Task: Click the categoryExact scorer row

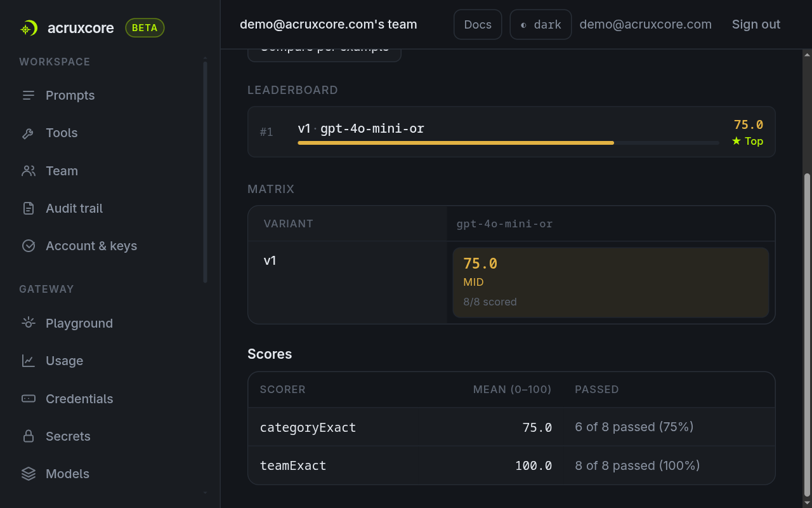Action: pos(511,427)
